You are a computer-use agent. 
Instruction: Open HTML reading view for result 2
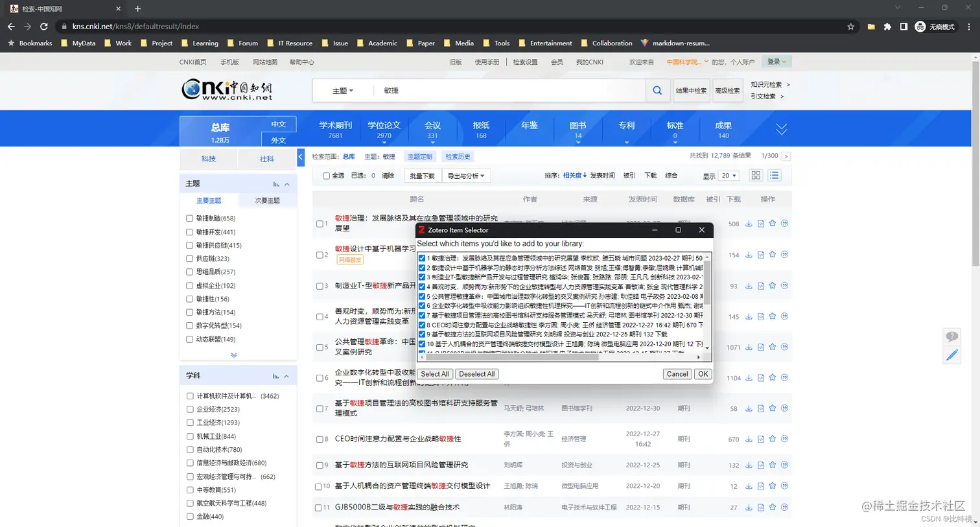(x=760, y=254)
